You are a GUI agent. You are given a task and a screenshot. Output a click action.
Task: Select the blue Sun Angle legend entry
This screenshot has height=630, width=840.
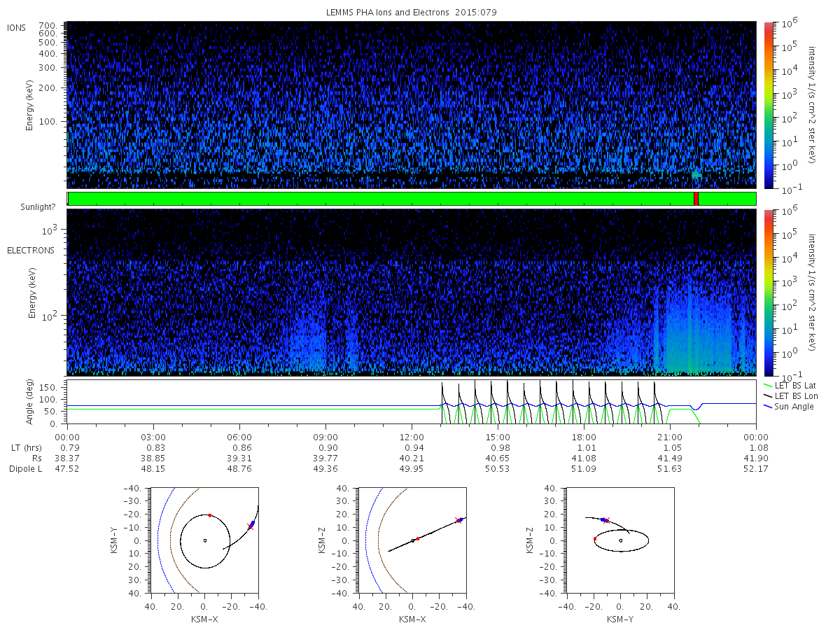pyautogui.click(x=793, y=407)
